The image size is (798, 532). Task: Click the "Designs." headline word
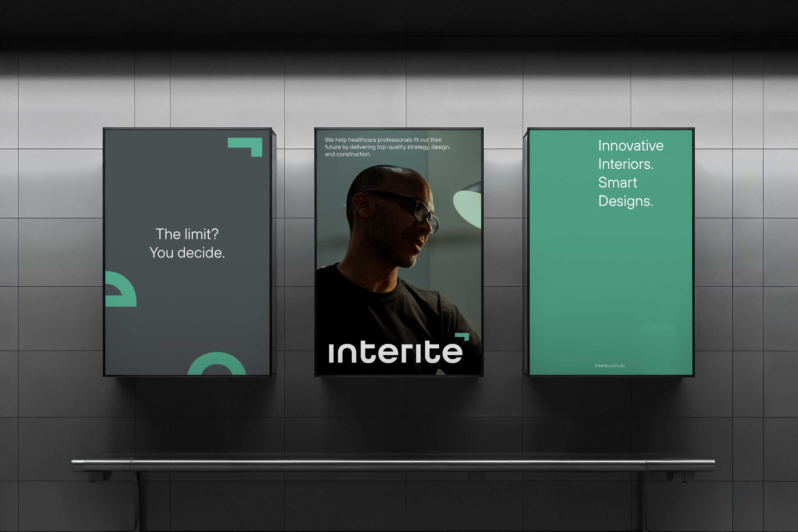[x=625, y=201]
